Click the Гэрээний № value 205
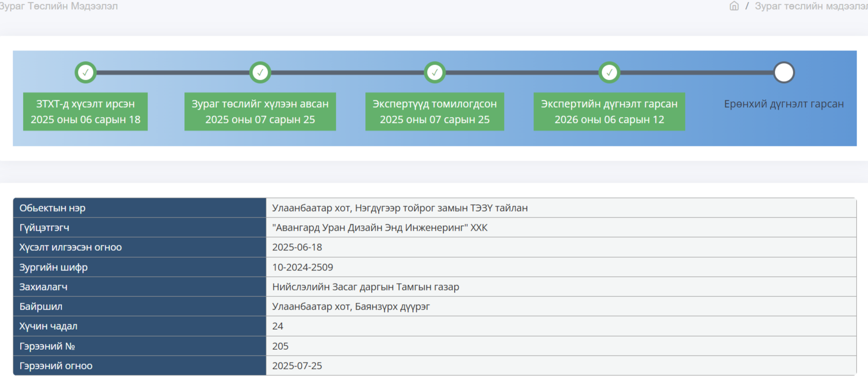The height and width of the screenshot is (383, 868). coord(280,346)
